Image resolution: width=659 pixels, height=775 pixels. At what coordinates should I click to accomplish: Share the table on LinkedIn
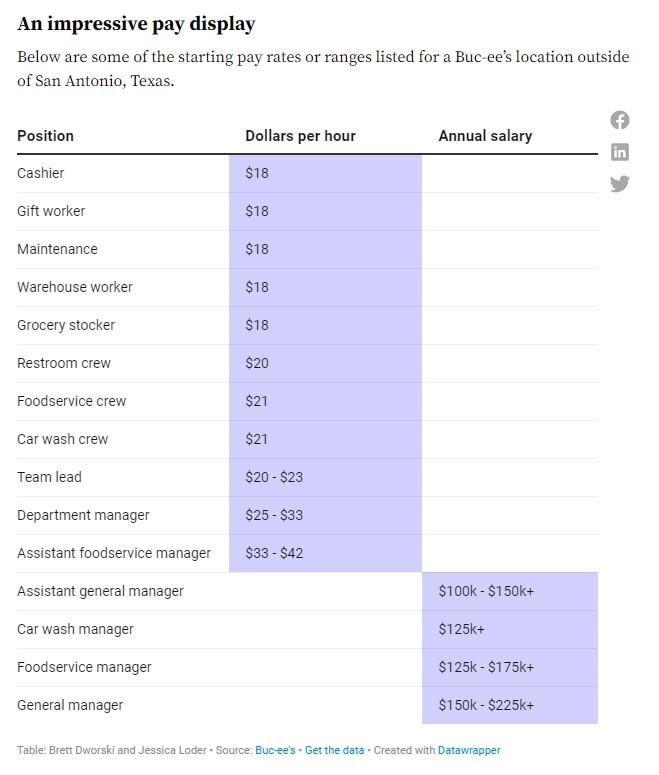(620, 152)
